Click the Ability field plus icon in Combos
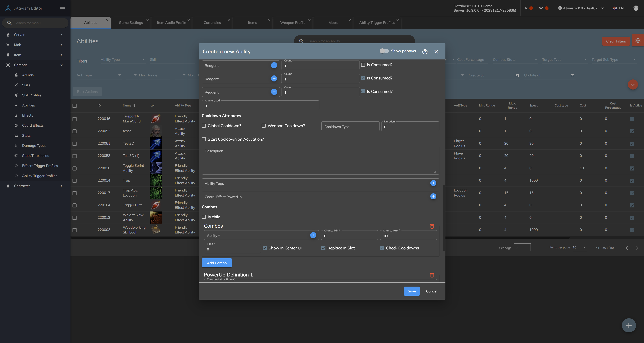The image size is (644, 343). tap(313, 235)
